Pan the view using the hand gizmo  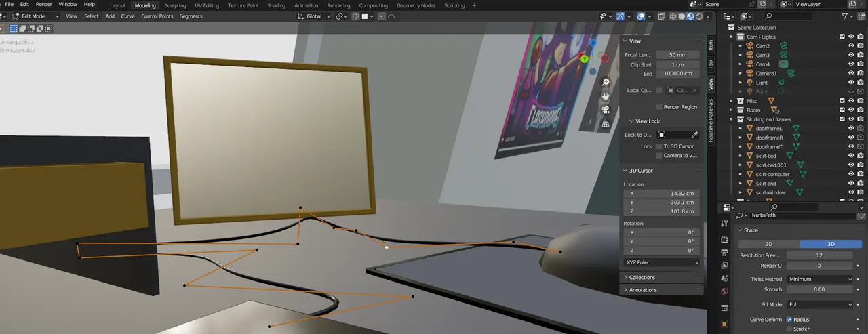click(606, 96)
